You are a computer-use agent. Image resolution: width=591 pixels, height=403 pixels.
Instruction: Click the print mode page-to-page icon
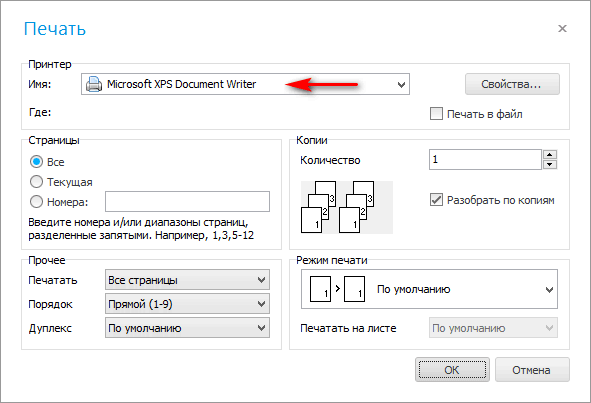(337, 289)
